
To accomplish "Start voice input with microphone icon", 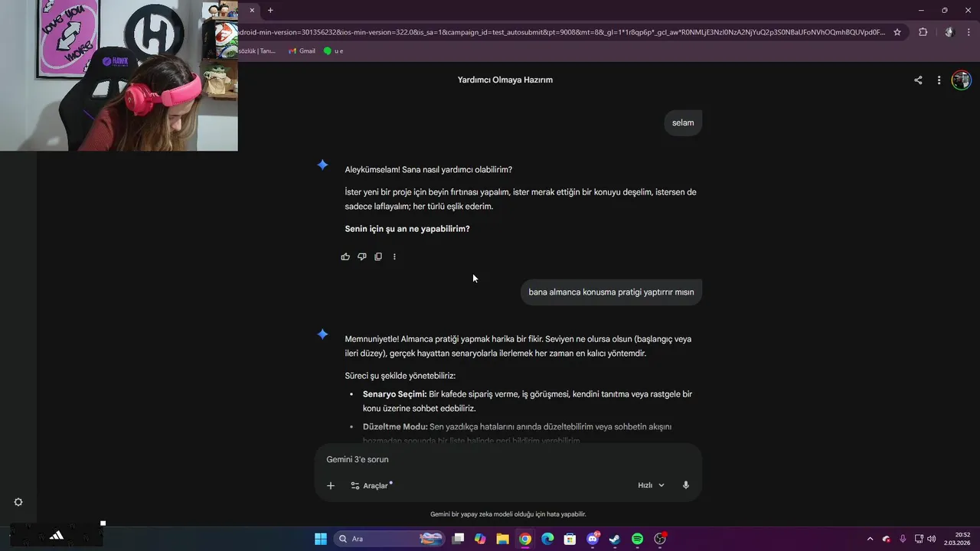I will 686,485.
